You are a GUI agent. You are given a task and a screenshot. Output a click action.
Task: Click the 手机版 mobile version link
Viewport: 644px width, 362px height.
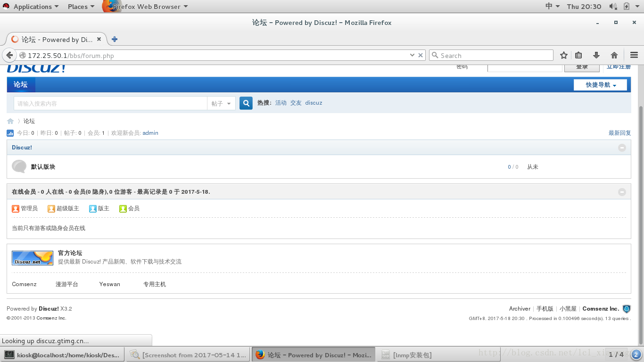point(545,309)
